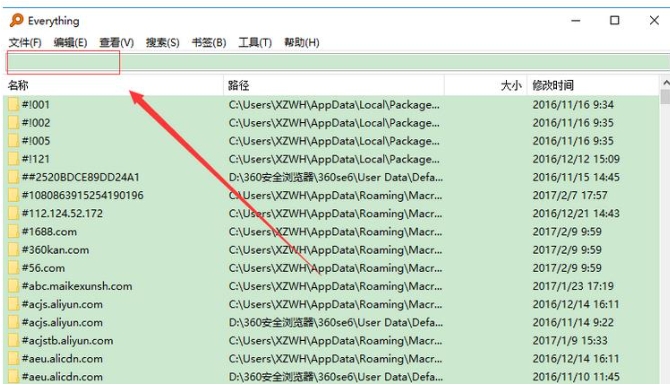The width and height of the screenshot is (670, 391).
Task: Open the 书签(B) menu
Action: point(209,43)
